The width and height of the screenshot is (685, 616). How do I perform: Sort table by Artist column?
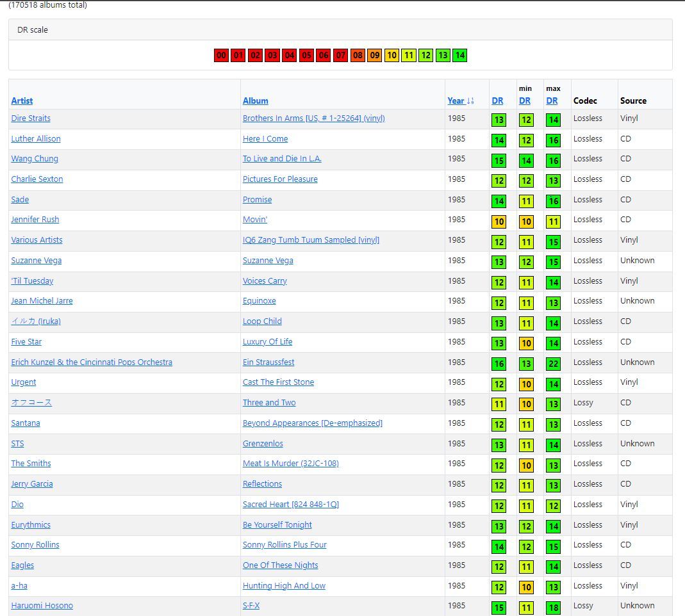(x=22, y=101)
